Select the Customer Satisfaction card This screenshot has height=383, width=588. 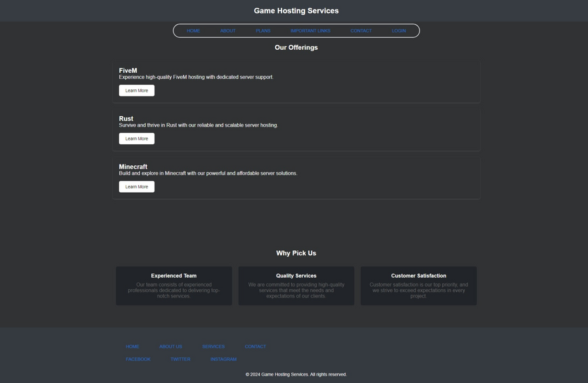point(419,286)
